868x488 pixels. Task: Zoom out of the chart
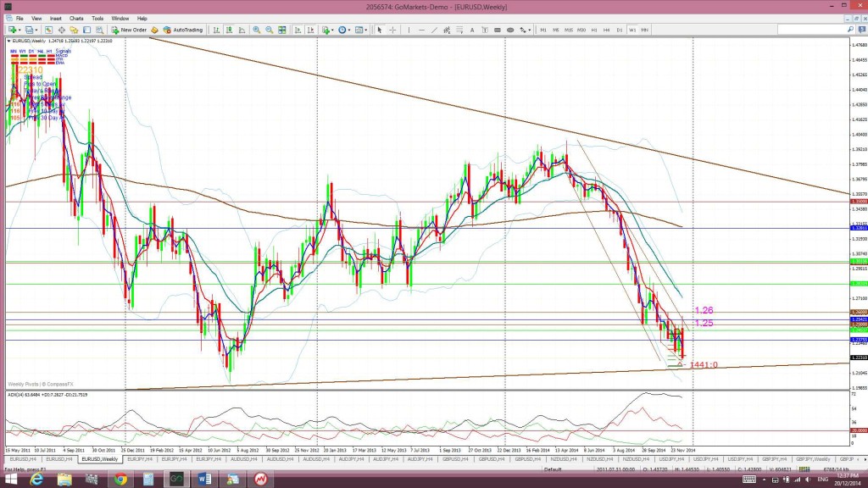pos(269,30)
